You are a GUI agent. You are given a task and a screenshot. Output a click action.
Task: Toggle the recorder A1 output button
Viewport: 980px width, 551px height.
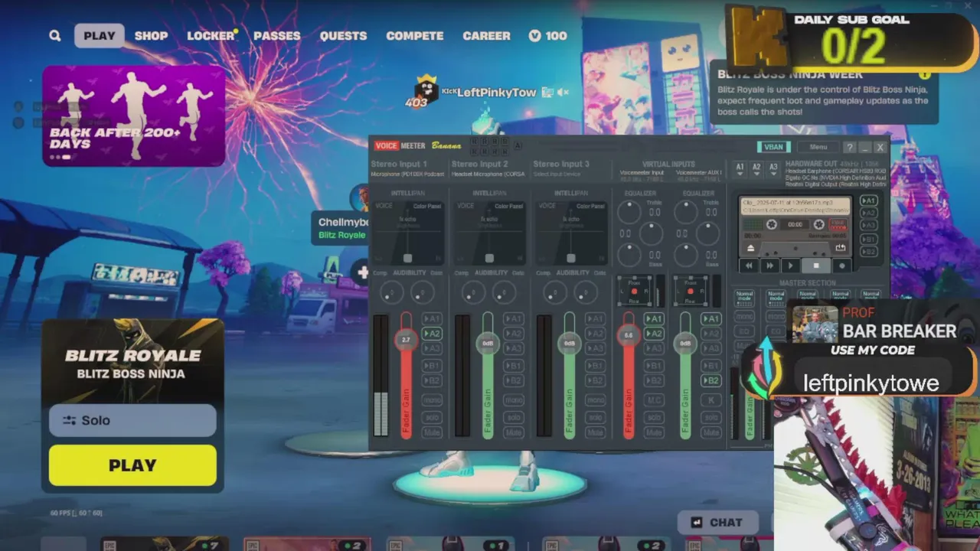pos(868,201)
